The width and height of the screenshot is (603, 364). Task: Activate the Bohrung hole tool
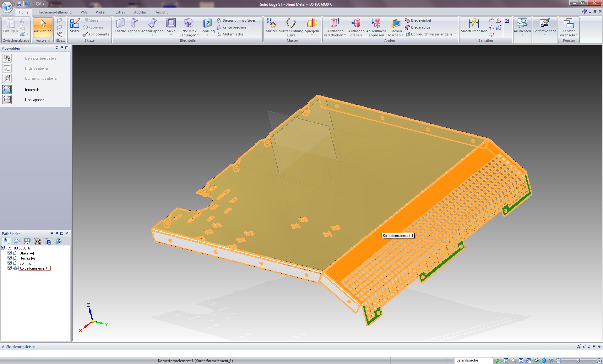[207, 24]
